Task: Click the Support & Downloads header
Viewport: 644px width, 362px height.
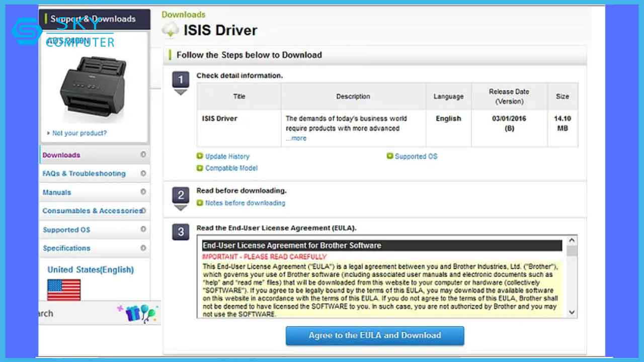Action: 95,19
